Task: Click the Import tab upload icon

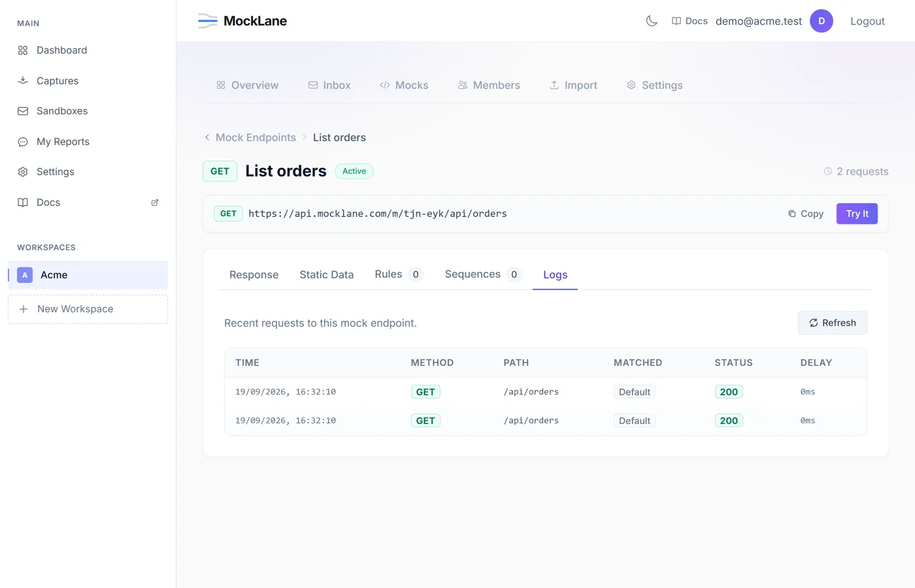Action: tap(554, 85)
